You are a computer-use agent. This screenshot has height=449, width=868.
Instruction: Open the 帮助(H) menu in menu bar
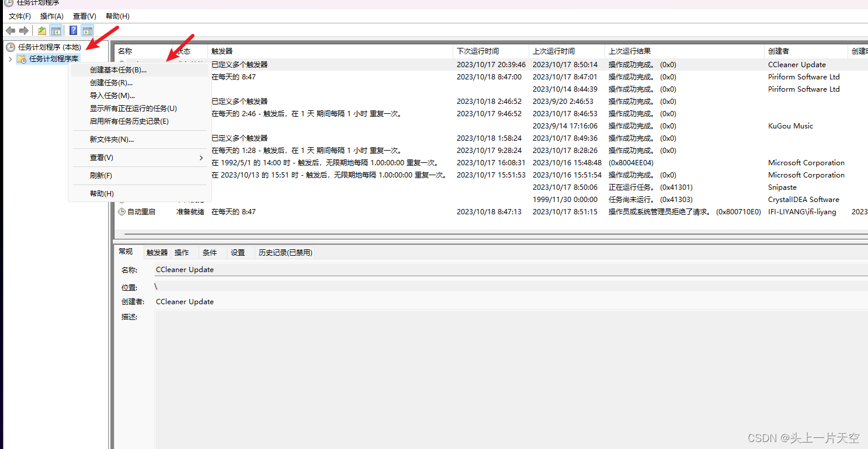(117, 16)
